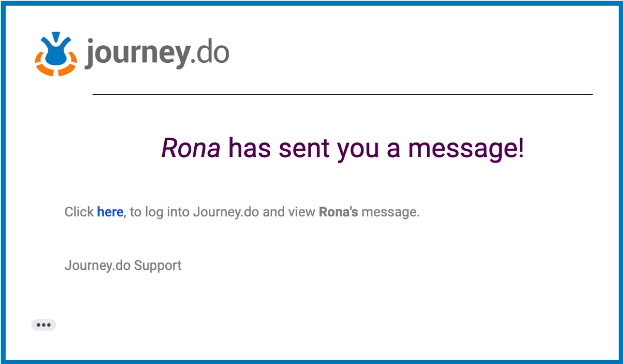The image size is (623, 364).
Task: Open the 'here' login link
Action: tap(110, 212)
